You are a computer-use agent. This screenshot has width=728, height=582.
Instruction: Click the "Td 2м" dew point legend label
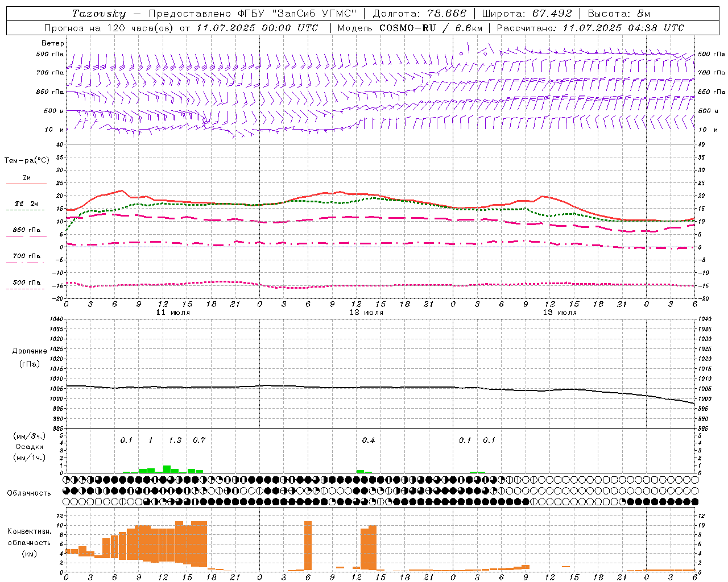[26, 203]
